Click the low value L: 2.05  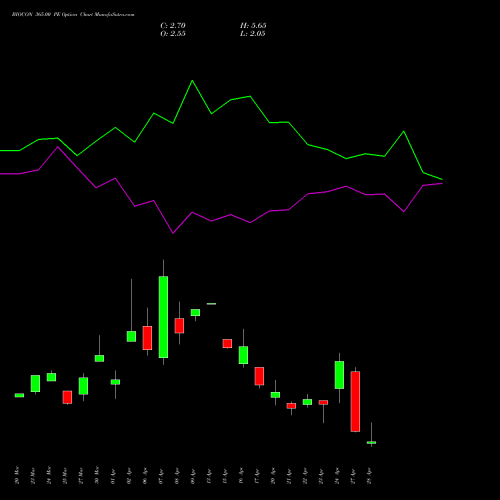[x=253, y=34]
